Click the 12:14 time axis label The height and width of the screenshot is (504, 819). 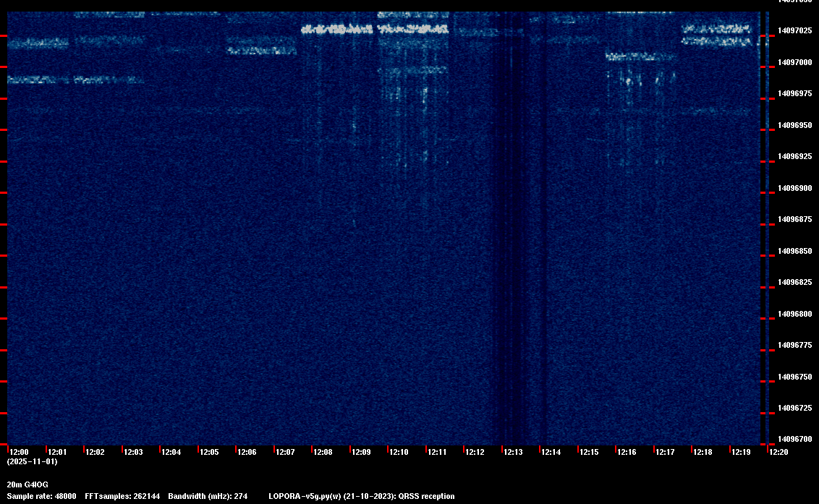pyautogui.click(x=551, y=452)
